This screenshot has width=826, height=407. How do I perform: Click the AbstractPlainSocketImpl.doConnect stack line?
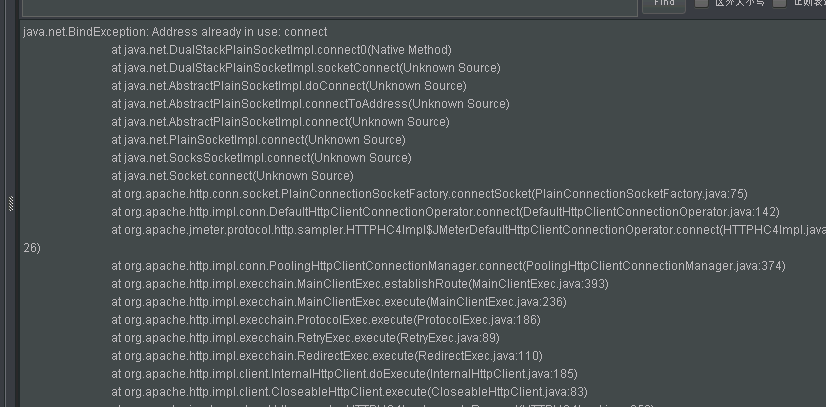pos(288,86)
